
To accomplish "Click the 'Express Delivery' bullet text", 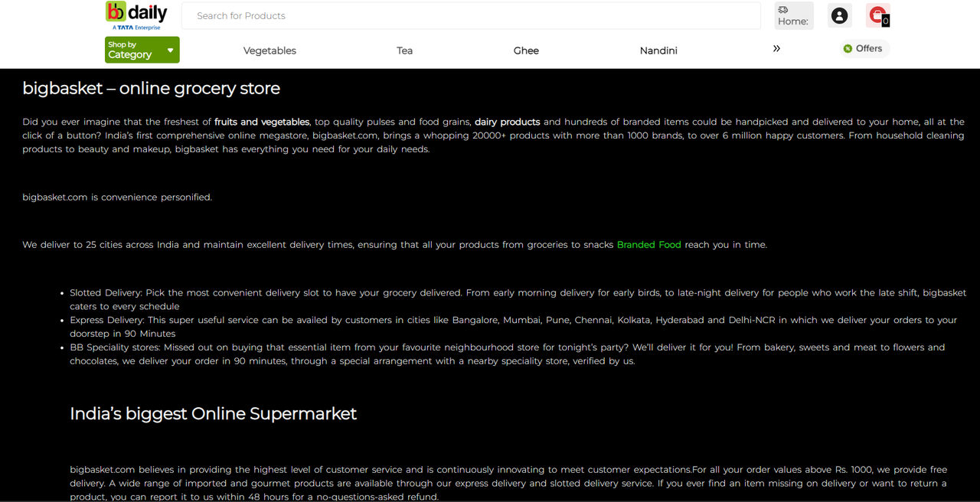I will (x=513, y=327).
